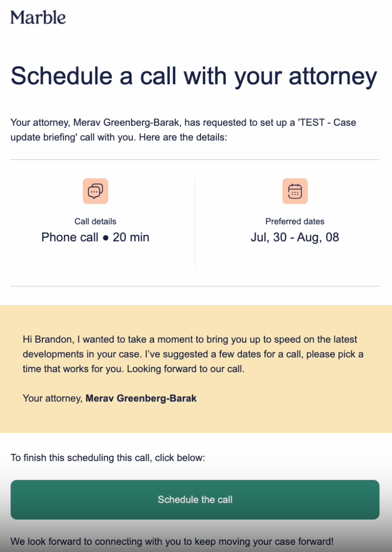
Task: Click the Marble logo
Action: [38, 18]
